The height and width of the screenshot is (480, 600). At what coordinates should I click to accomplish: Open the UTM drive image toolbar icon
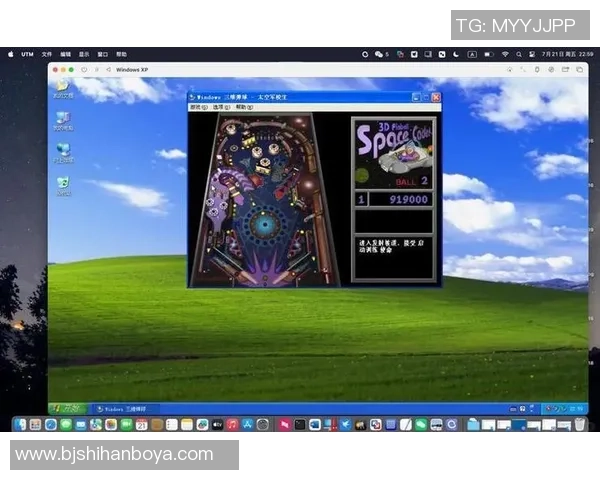551,70
